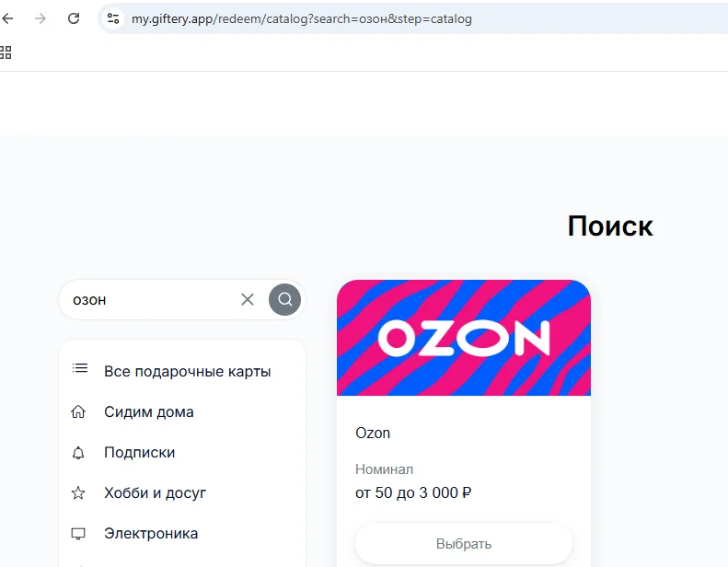
Task: Clear the search field with X icon
Action: coord(248,299)
